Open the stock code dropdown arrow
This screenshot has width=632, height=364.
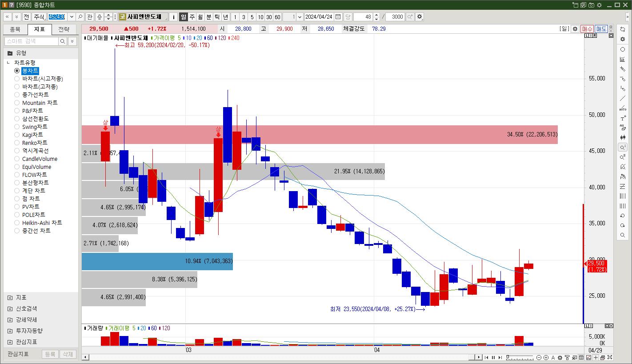[72, 17]
